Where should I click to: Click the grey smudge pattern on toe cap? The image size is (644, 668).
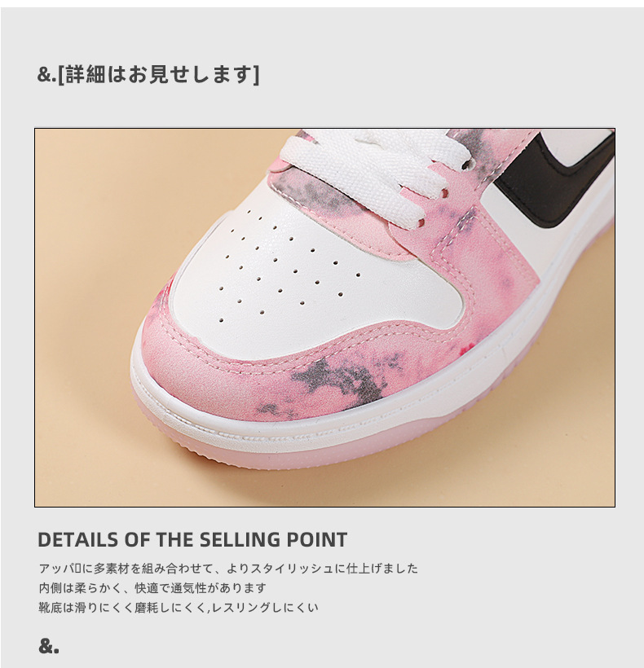(337, 379)
